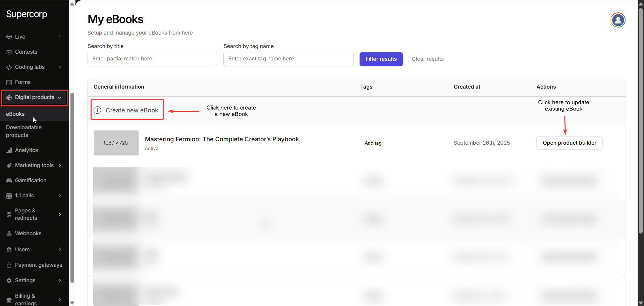Expand the 1:1 calls chevron
The height and width of the screenshot is (306, 644).
click(x=60, y=196)
